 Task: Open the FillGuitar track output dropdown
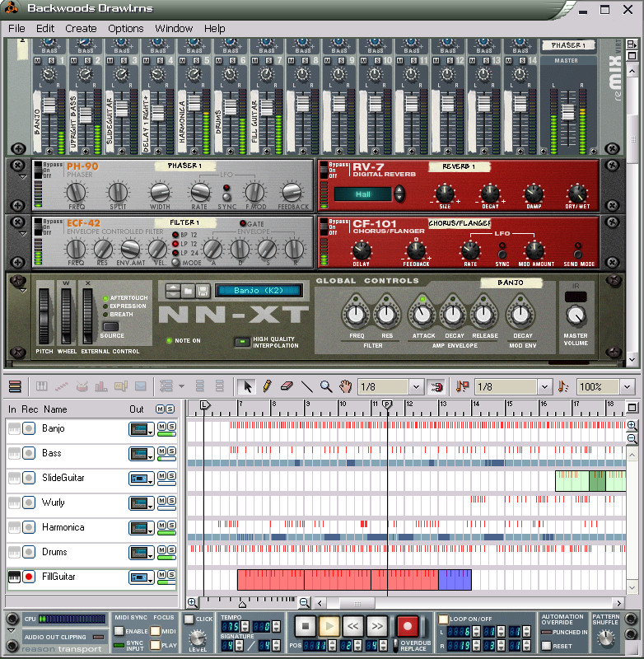pyautogui.click(x=141, y=577)
